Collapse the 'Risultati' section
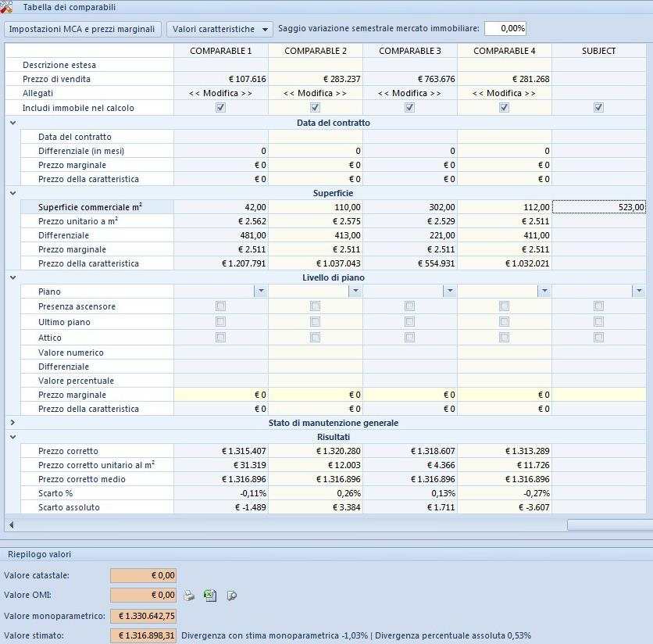The height and width of the screenshot is (644, 653). (12, 437)
